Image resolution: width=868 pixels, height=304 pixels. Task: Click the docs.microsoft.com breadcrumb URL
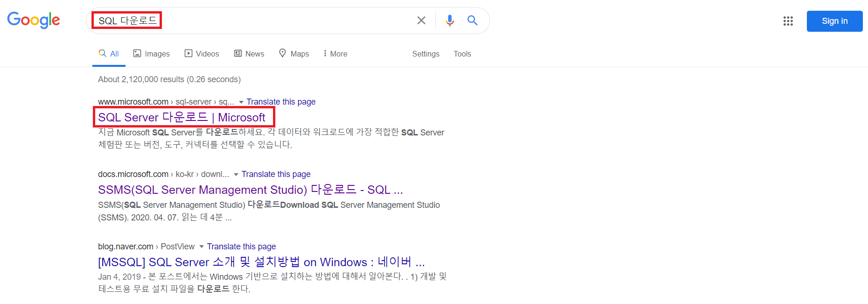[x=163, y=174]
